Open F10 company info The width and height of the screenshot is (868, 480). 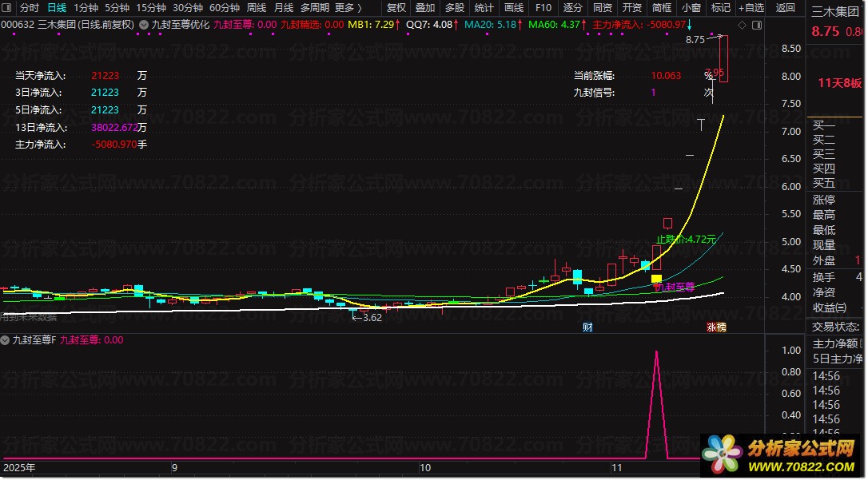pos(543,8)
